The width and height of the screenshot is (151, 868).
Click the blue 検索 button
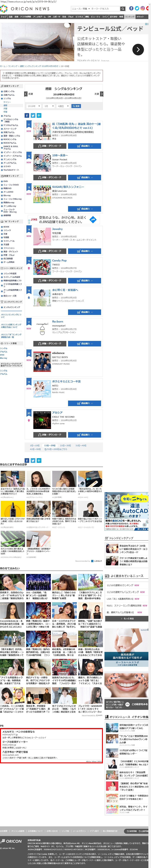[x=76, y=106]
